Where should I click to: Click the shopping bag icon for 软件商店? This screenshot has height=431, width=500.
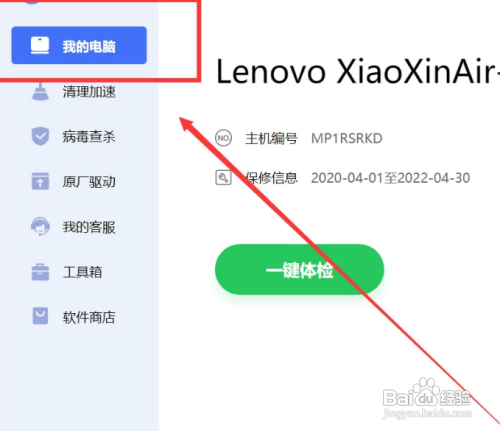pyautogui.click(x=40, y=316)
